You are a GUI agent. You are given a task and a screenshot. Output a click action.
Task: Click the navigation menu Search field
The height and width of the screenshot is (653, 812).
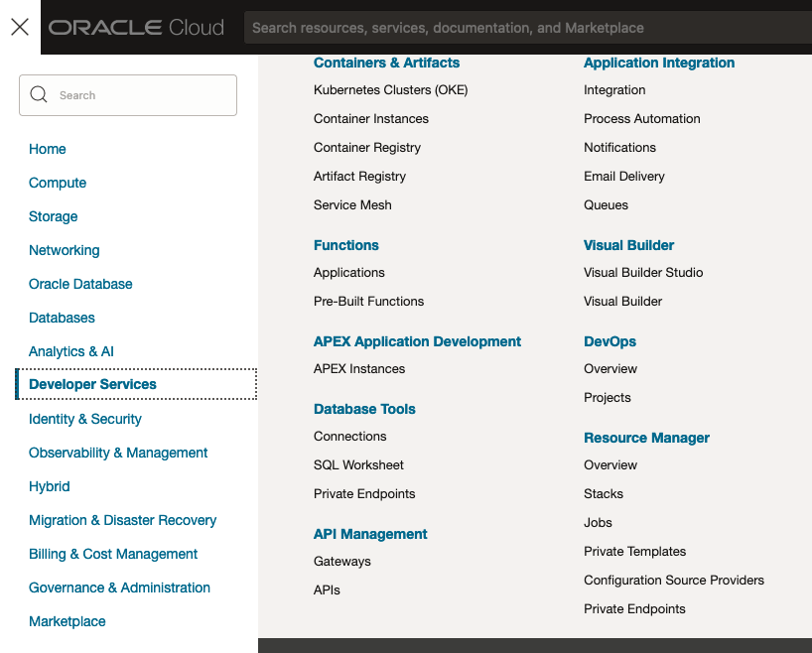[x=139, y=95]
